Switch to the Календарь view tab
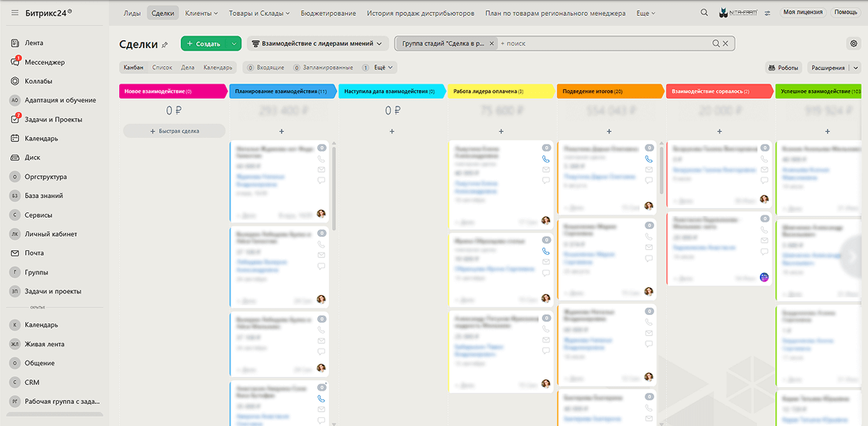The width and height of the screenshot is (868, 426). (218, 68)
